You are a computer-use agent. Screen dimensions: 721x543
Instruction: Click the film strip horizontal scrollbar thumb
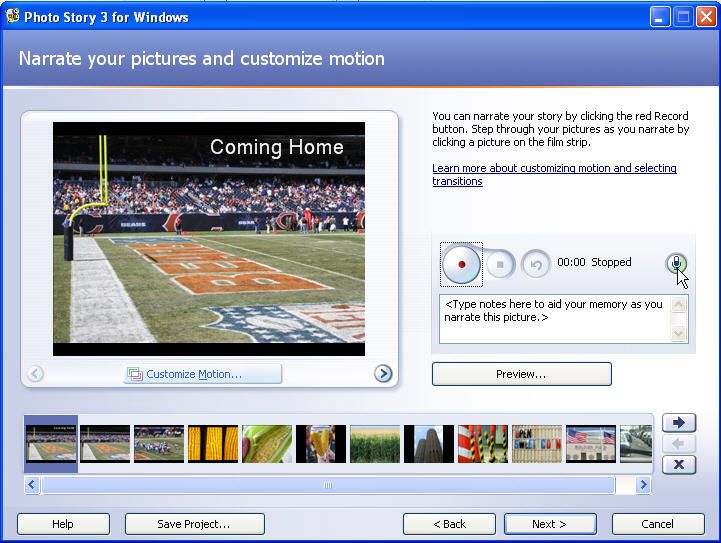click(328, 485)
